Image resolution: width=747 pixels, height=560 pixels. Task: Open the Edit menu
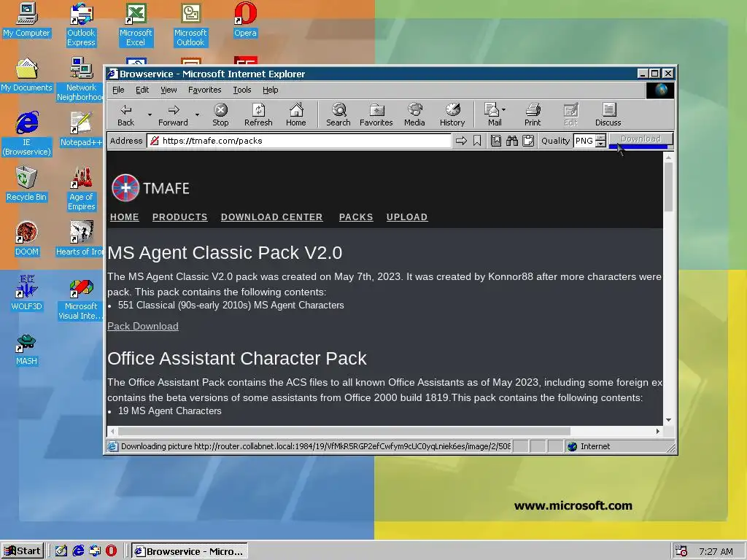pyautogui.click(x=142, y=90)
